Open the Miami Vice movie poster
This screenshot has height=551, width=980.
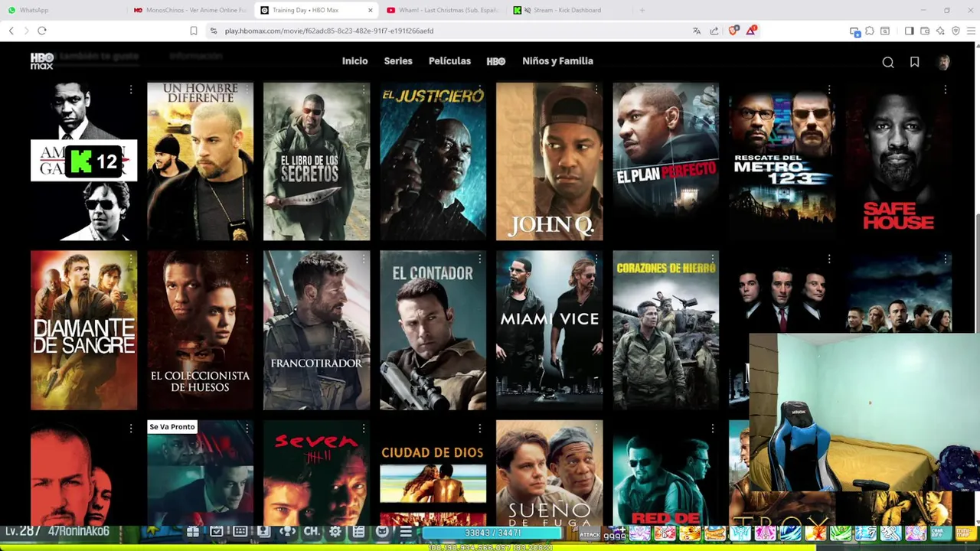549,331
